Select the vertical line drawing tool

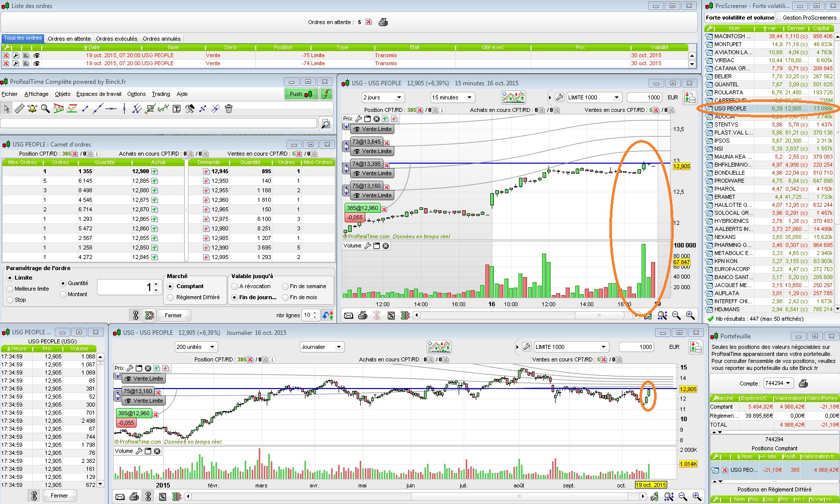click(124, 108)
